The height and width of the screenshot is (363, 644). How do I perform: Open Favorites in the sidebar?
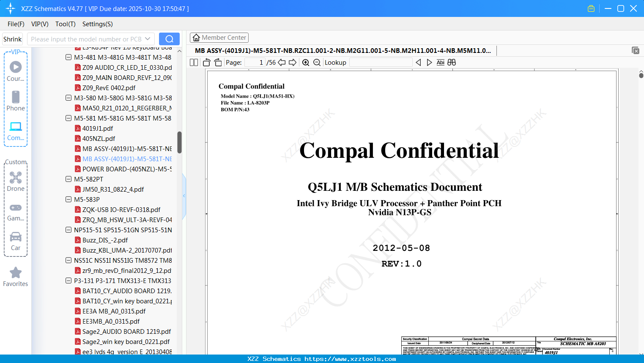pos(16,277)
